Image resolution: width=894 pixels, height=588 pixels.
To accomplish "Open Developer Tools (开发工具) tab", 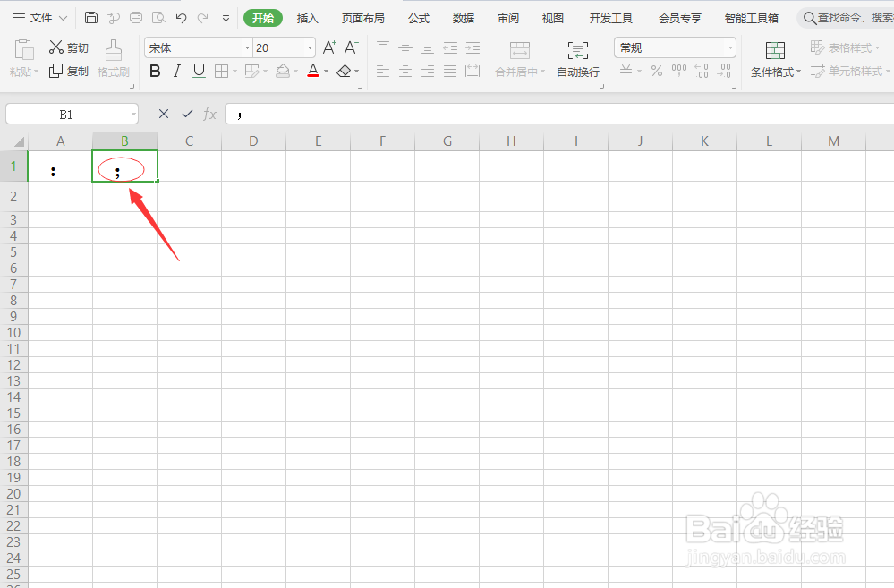I will click(x=610, y=18).
